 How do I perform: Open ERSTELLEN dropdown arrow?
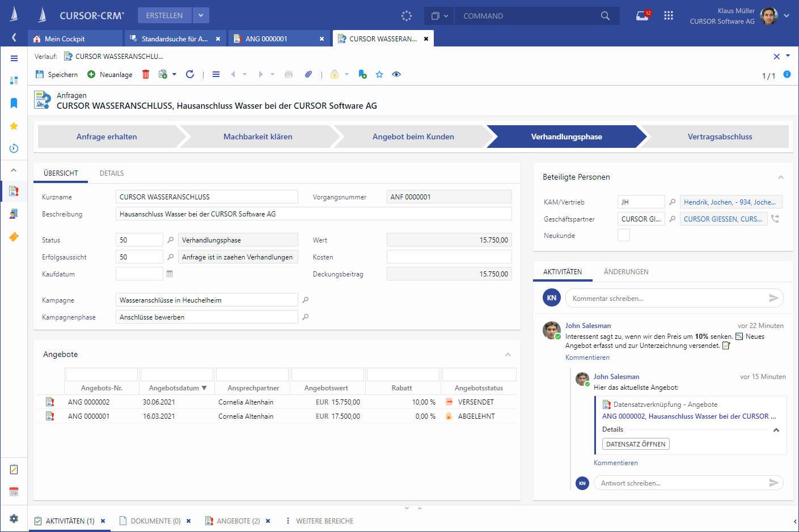pyautogui.click(x=201, y=15)
